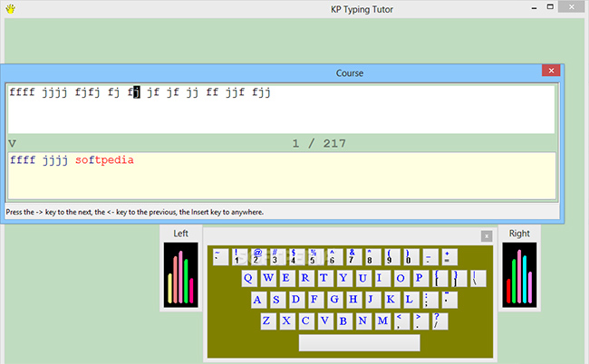589x364 pixels.
Task: Click the O key on virtual keyboard
Action: pyautogui.click(x=401, y=279)
